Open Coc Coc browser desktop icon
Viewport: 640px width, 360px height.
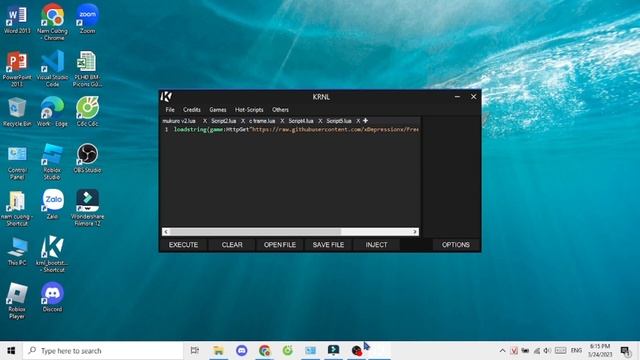pyautogui.click(x=87, y=112)
